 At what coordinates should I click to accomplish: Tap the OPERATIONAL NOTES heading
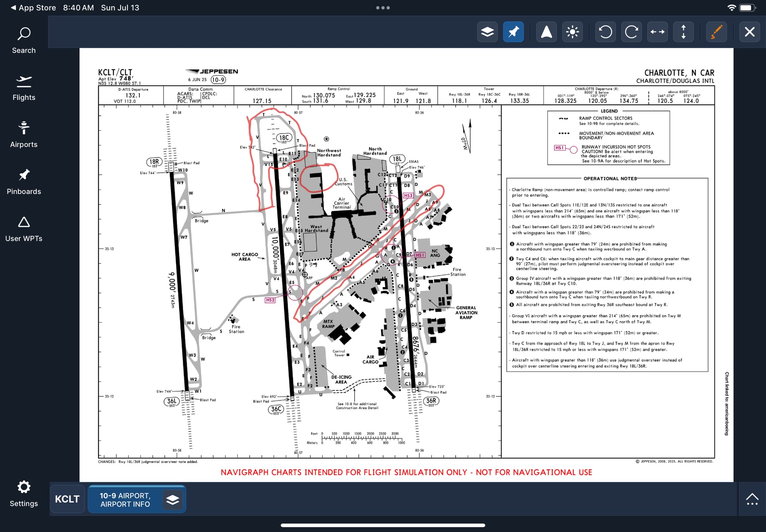click(x=610, y=179)
